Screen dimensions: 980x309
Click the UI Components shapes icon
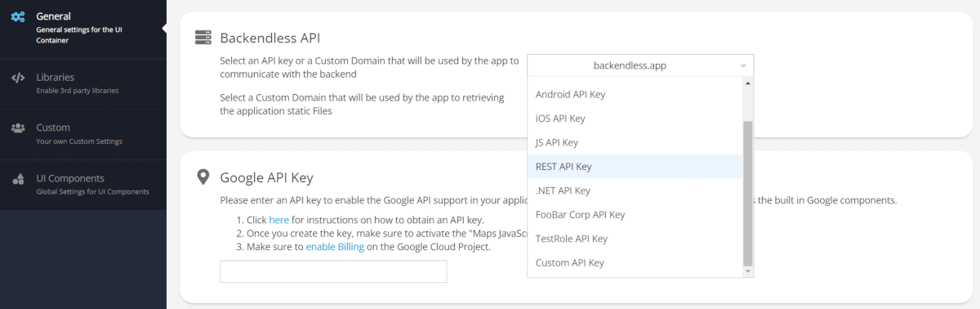(x=17, y=179)
